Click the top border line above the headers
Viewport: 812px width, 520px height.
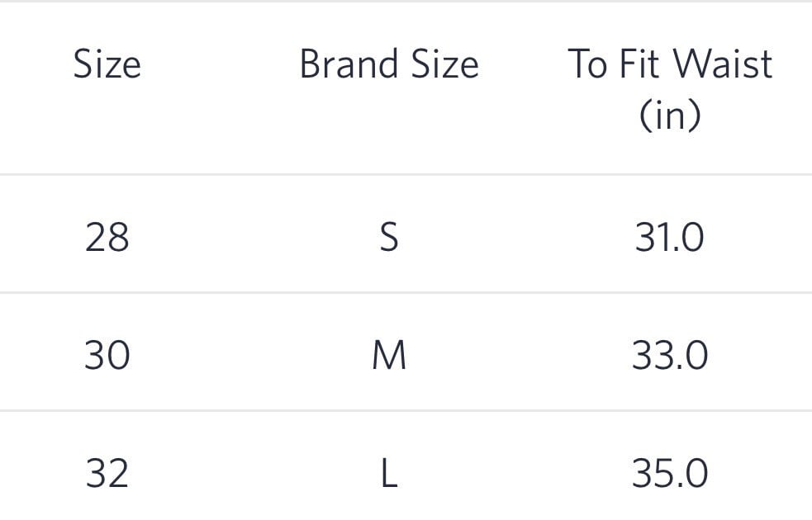(x=406, y=2)
